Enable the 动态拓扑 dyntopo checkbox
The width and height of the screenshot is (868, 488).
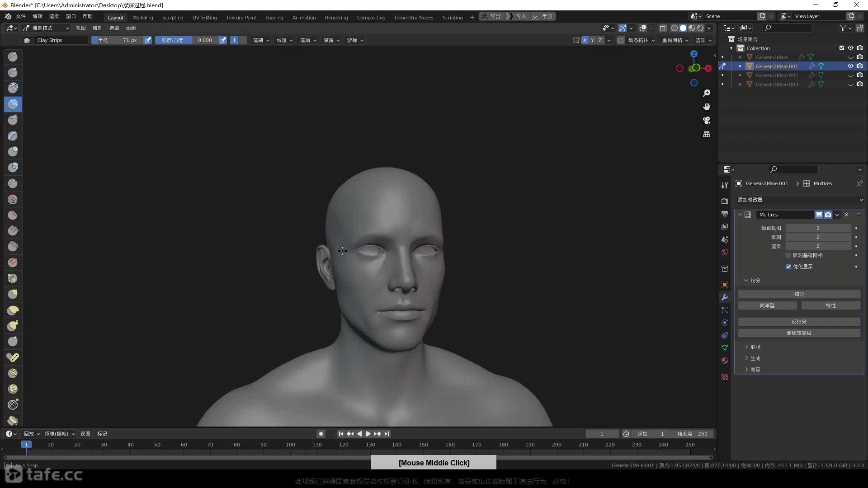pos(621,40)
